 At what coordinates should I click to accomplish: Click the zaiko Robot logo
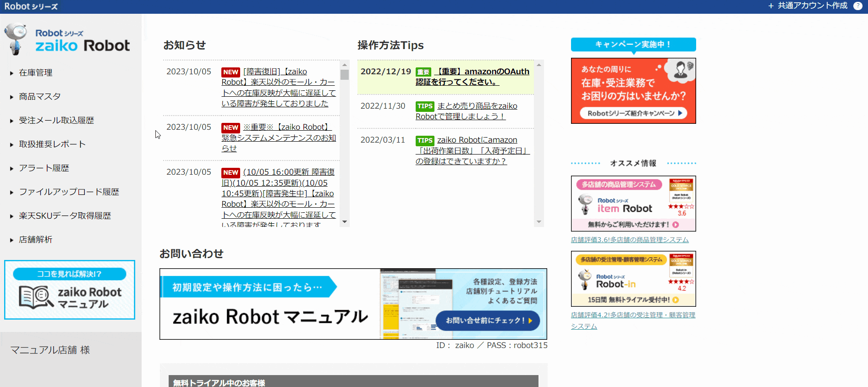point(67,40)
